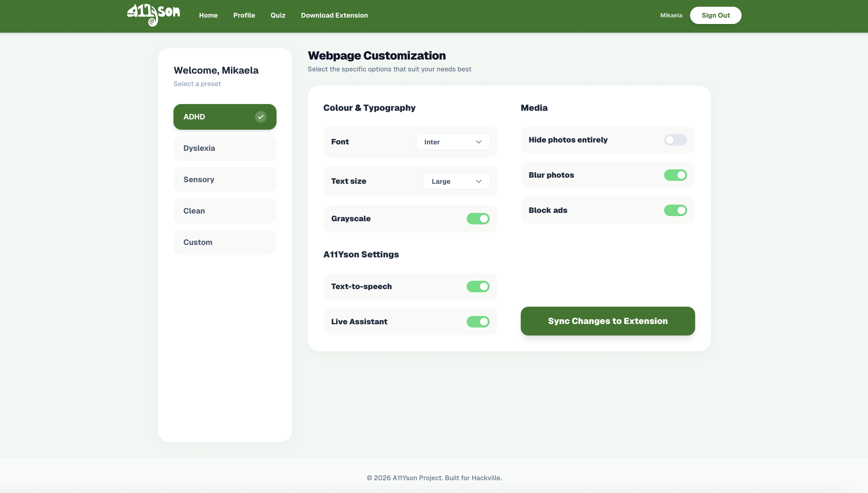The image size is (868, 493).
Task: Click the Text size chevron arrow
Action: 478,181
